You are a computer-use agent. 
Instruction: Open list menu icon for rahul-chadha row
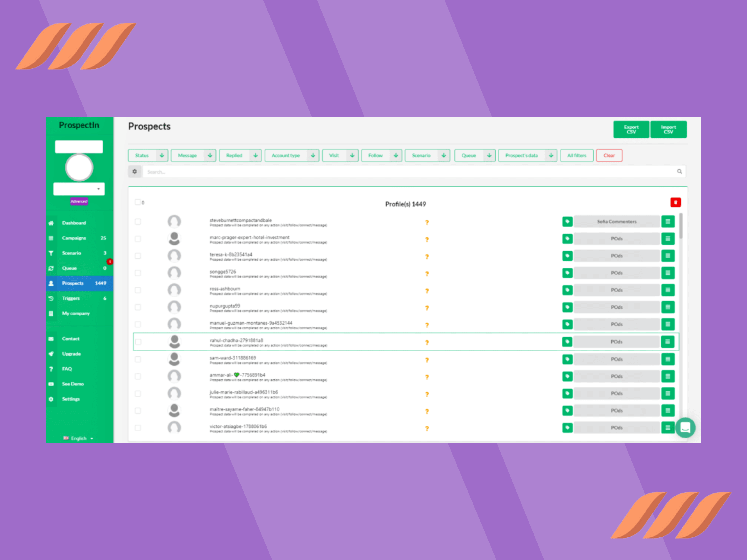pyautogui.click(x=667, y=342)
